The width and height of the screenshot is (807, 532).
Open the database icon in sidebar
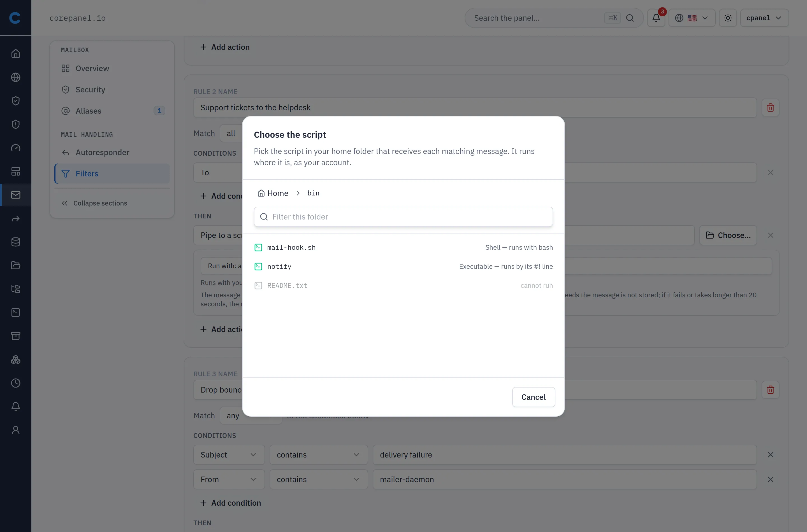click(x=16, y=242)
